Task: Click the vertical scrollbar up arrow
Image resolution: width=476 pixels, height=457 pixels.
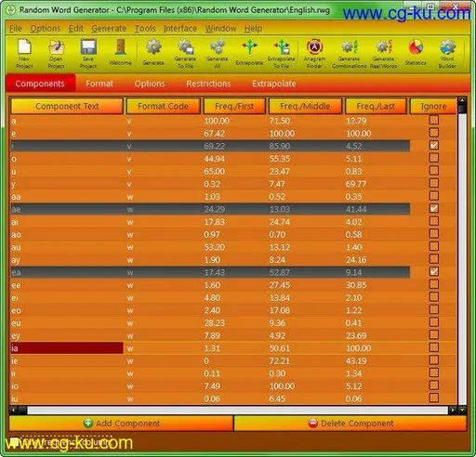Action: [x=462, y=100]
